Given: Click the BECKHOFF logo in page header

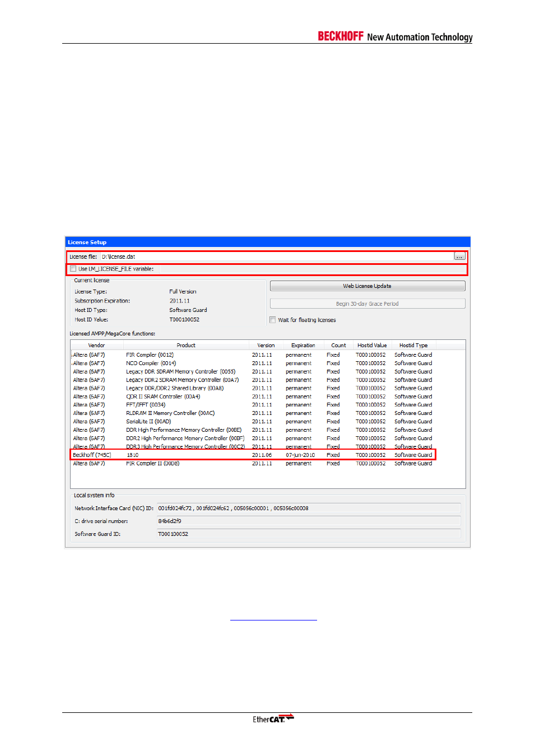Looking at the screenshot, I should point(341,36).
